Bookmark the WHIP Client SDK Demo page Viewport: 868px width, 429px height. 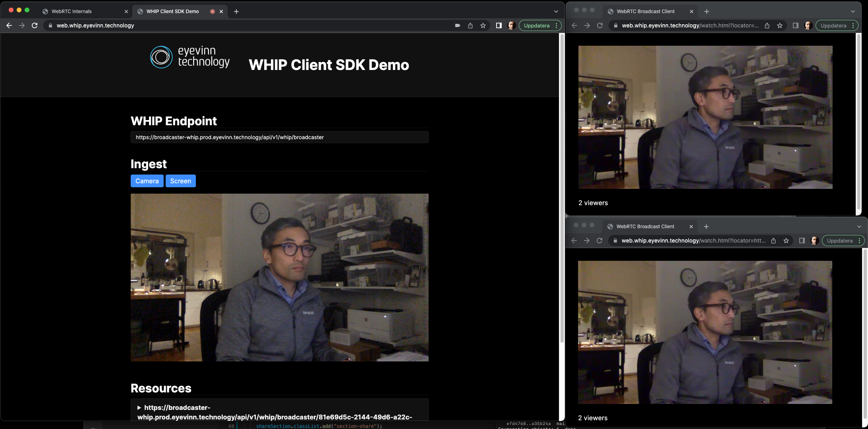(483, 25)
